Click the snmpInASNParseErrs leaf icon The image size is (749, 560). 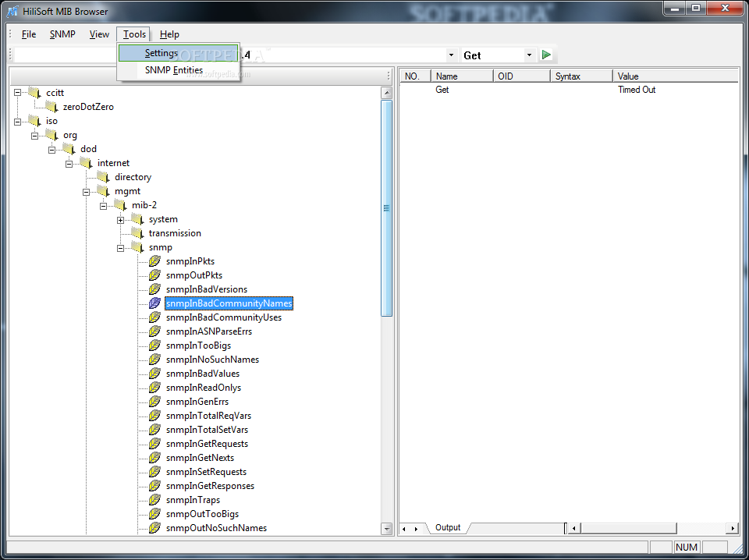point(154,331)
